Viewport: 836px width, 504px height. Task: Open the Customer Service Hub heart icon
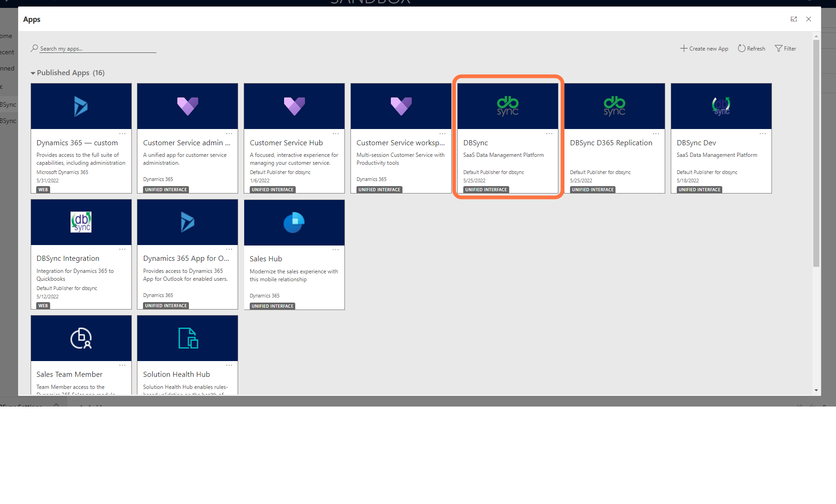pos(294,106)
